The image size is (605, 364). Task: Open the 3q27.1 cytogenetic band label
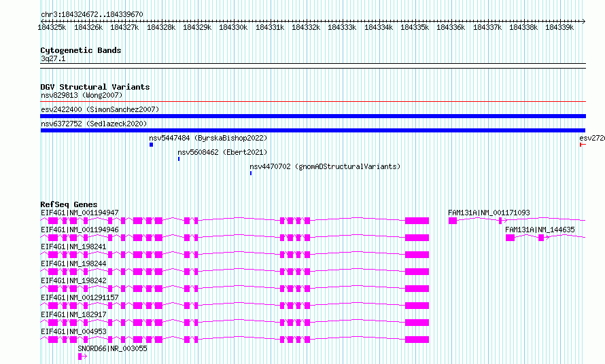click(x=53, y=58)
